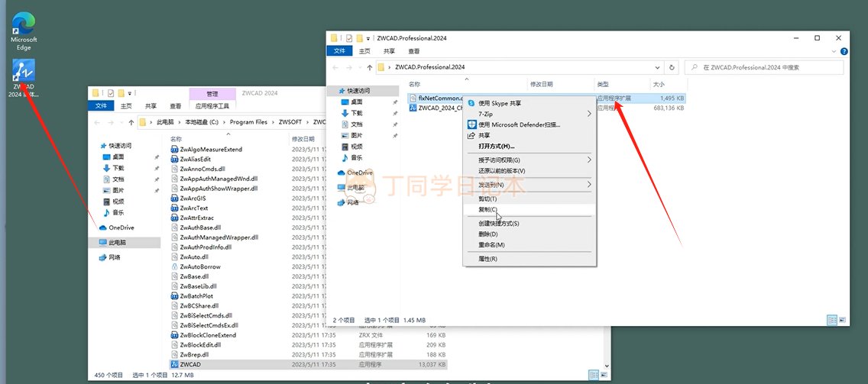Click scroll-down arrow in ZWCAD 2024 file list
This screenshot has height=384, width=868.
(x=607, y=366)
